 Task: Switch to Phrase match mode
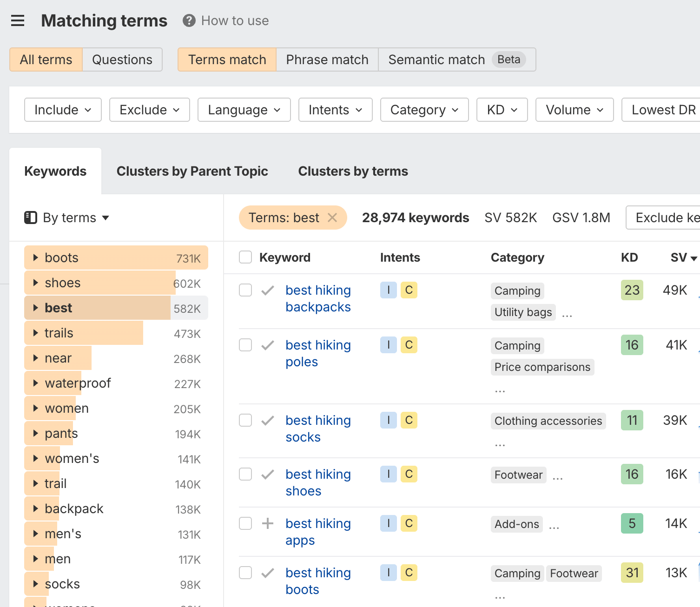coord(327,59)
